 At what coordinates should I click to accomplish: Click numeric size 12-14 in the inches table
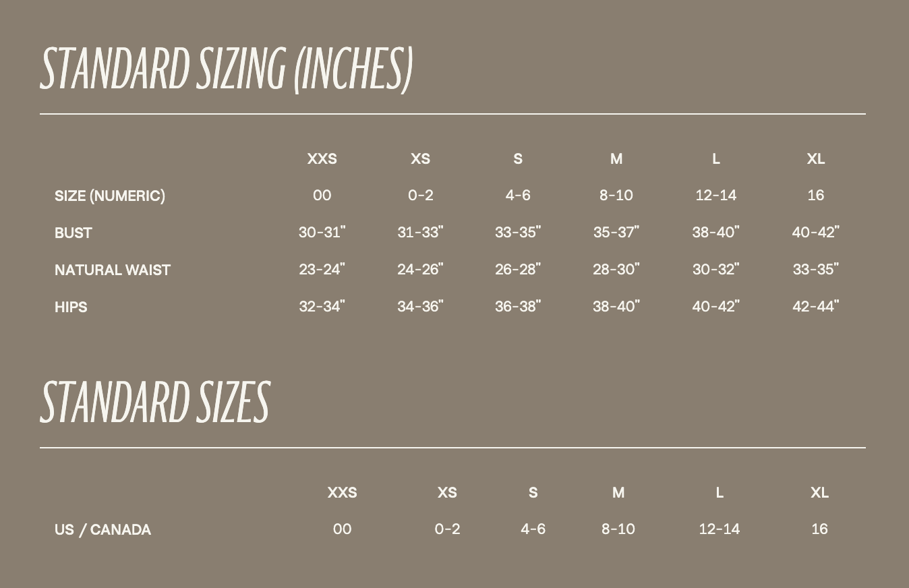tap(715, 196)
